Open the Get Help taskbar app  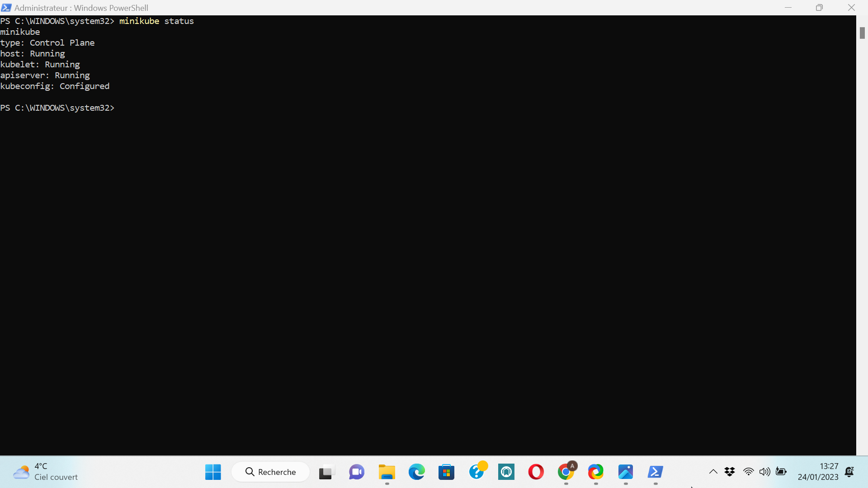[x=477, y=471]
